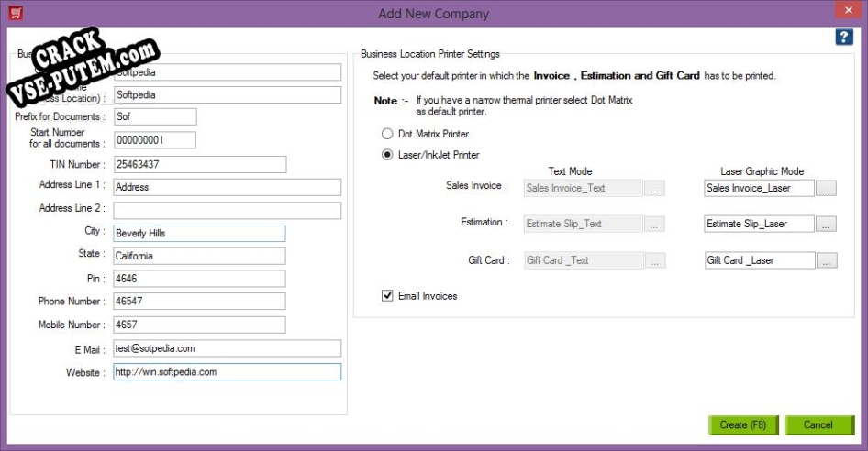Select the Dot Matrix Printer option
868x451 pixels.
pos(387,134)
